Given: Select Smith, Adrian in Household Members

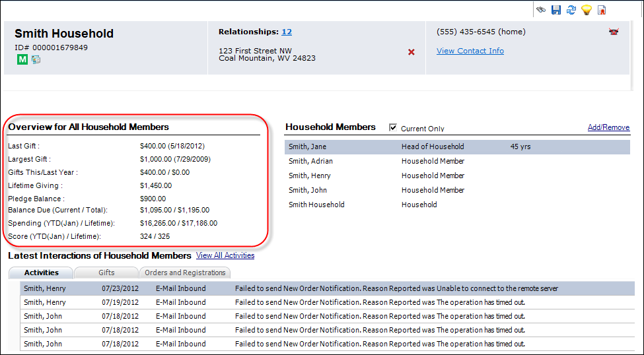Looking at the screenshot, I should (310, 161).
